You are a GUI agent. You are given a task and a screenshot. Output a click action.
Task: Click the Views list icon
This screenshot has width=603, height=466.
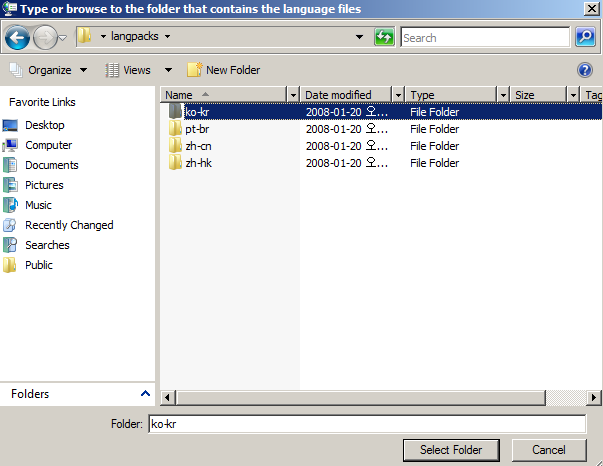click(112, 70)
